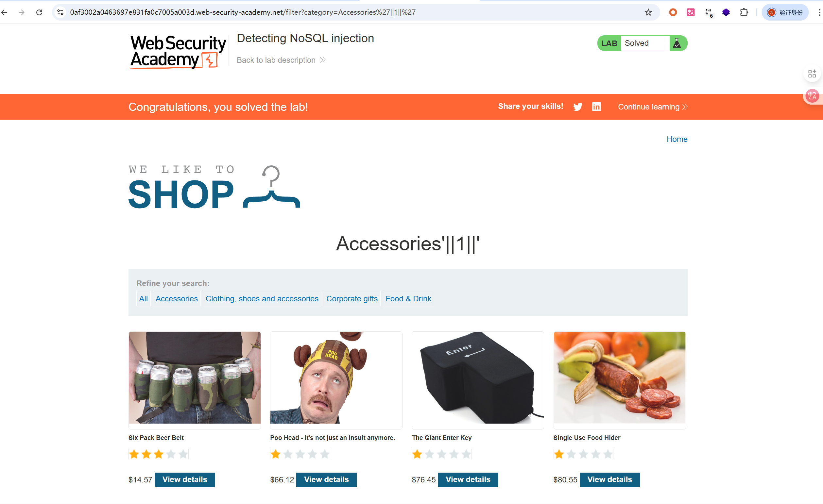Select the Food & Drink category filter
This screenshot has height=504, width=823.
click(x=408, y=298)
